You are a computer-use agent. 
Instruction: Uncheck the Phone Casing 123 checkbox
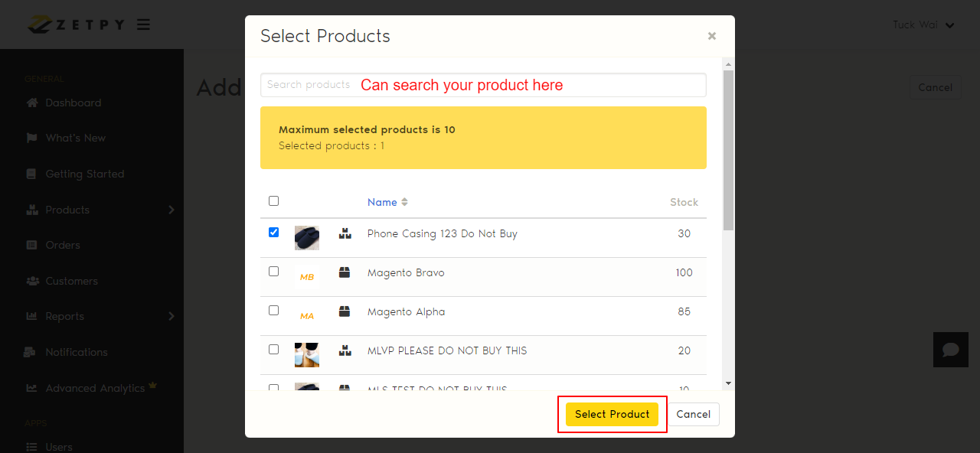(273, 233)
